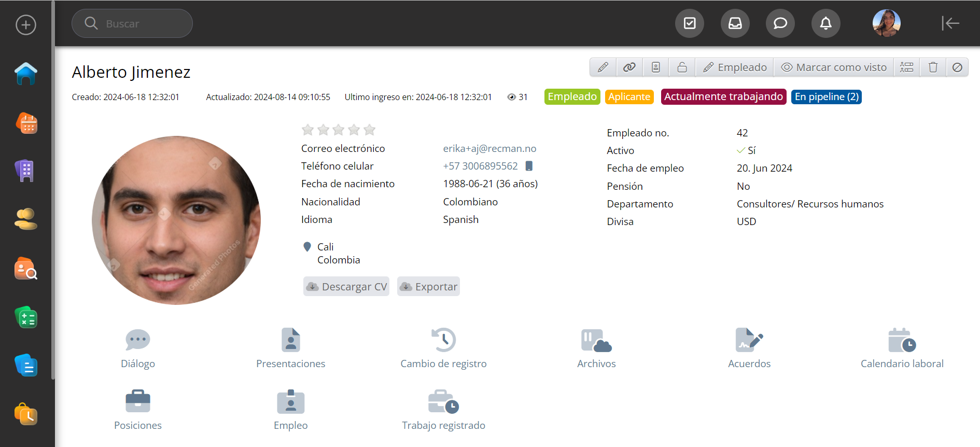
Task: Open the Diálogo section
Action: [x=138, y=348]
